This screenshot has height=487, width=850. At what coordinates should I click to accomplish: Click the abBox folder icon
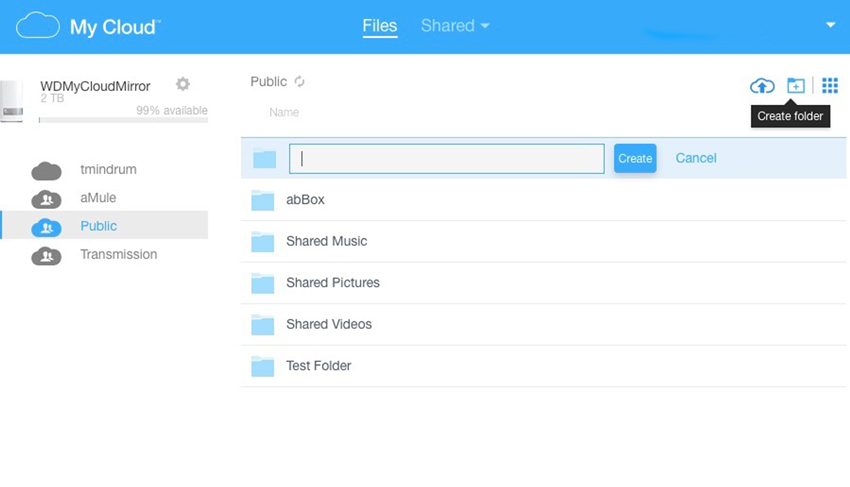point(262,200)
